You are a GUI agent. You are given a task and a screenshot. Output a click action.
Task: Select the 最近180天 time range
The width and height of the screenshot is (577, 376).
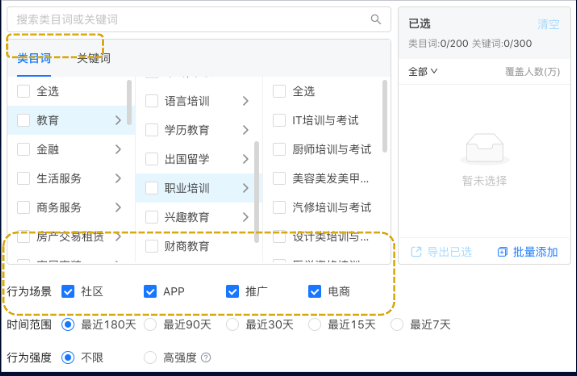click(68, 324)
